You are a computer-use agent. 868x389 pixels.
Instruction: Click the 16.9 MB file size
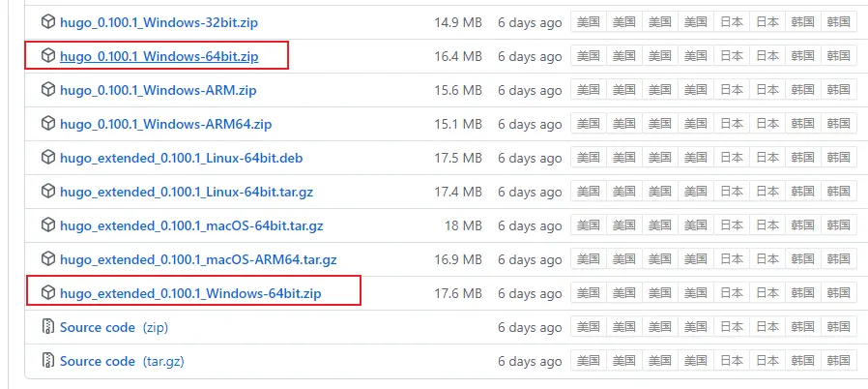458,260
